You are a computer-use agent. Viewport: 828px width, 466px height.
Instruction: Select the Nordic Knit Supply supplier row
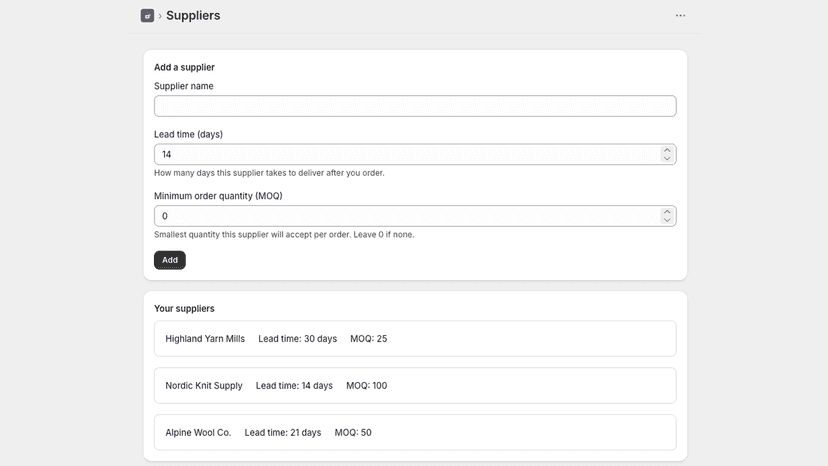pyautogui.click(x=415, y=386)
